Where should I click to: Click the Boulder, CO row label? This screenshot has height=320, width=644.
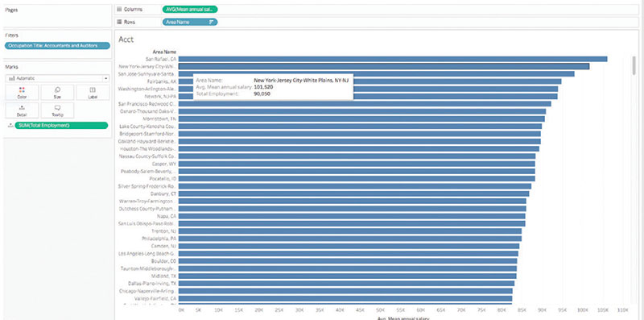click(164, 261)
